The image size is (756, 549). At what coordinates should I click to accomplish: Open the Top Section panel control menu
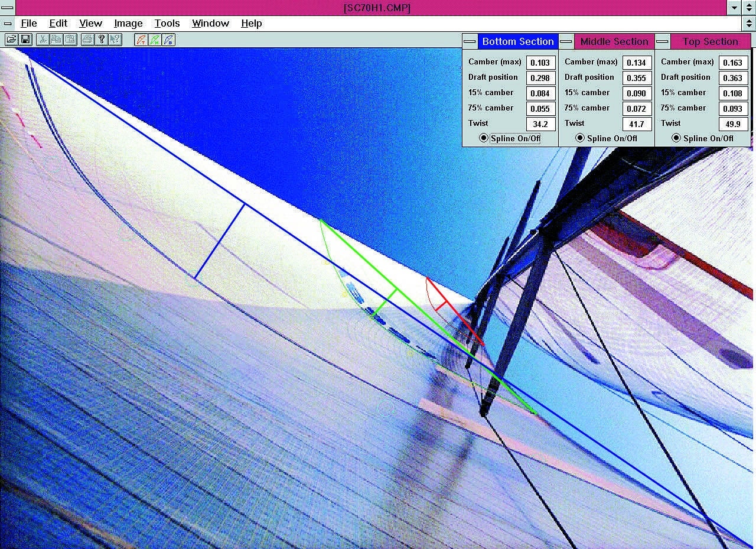click(662, 41)
